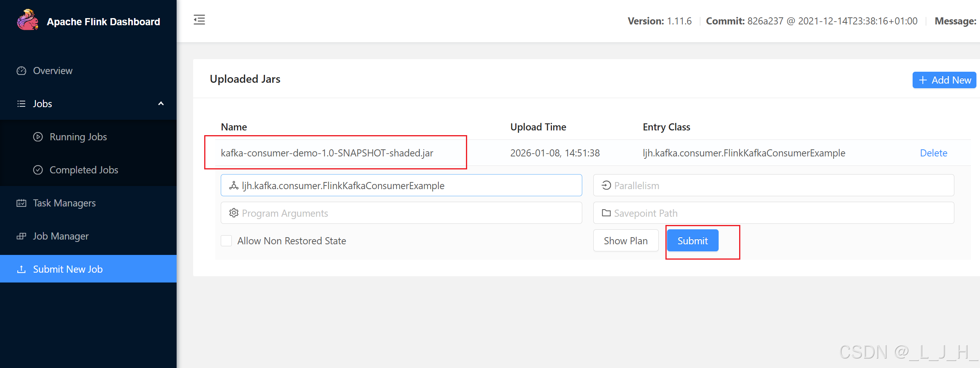
Task: Click the Completed Jobs check-circle icon
Action: click(x=38, y=170)
